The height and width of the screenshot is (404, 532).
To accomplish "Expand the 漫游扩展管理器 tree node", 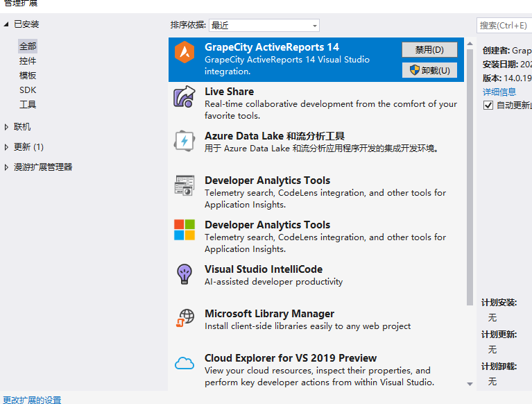I will click(x=6, y=167).
